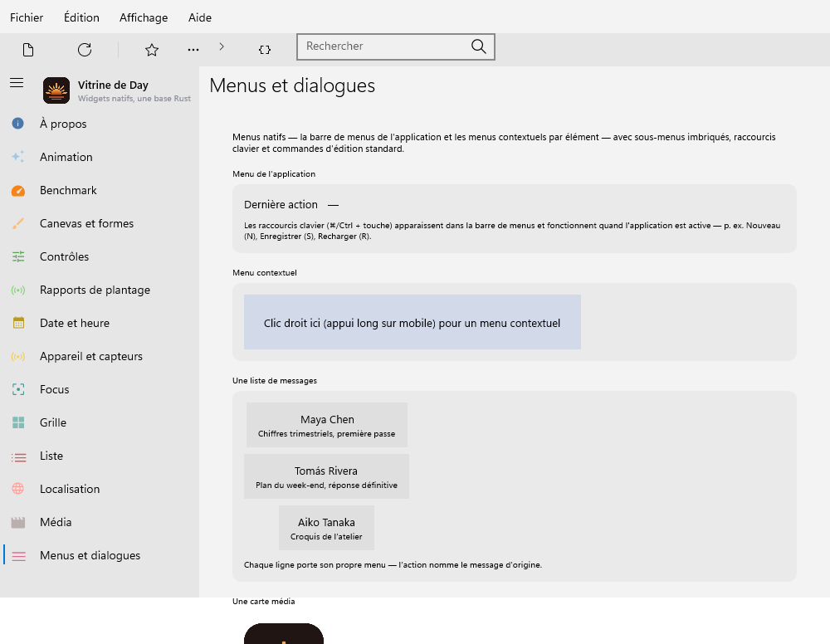Click the Menus et dialogues page heading

tap(292, 85)
